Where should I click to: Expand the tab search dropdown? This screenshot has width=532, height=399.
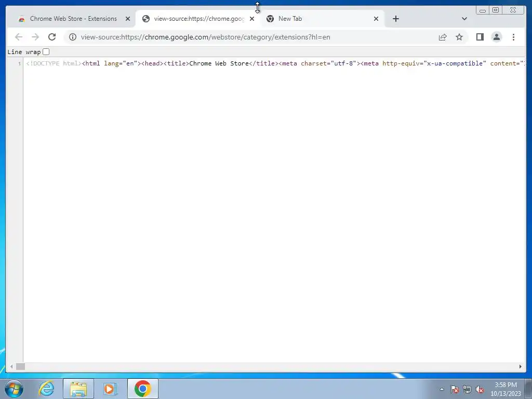464,19
